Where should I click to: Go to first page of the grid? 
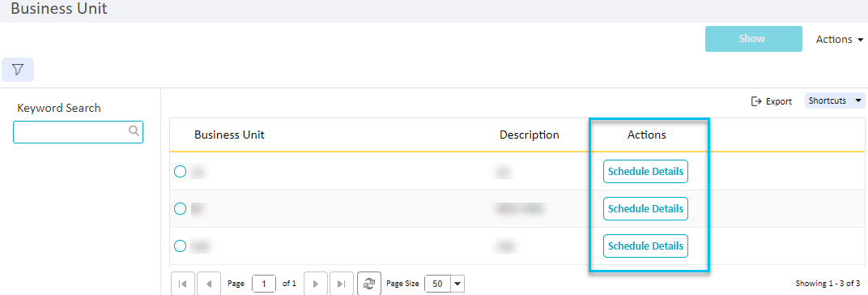click(x=183, y=284)
